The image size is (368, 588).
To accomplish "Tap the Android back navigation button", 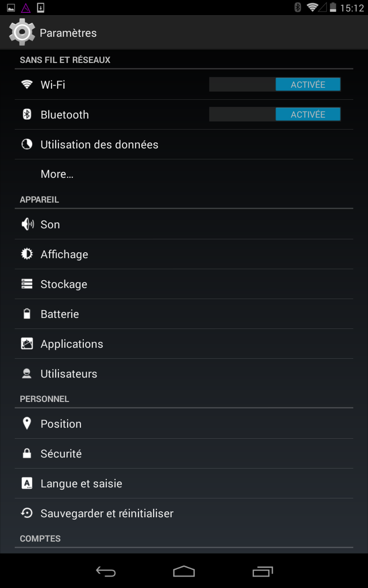I will [x=106, y=571].
